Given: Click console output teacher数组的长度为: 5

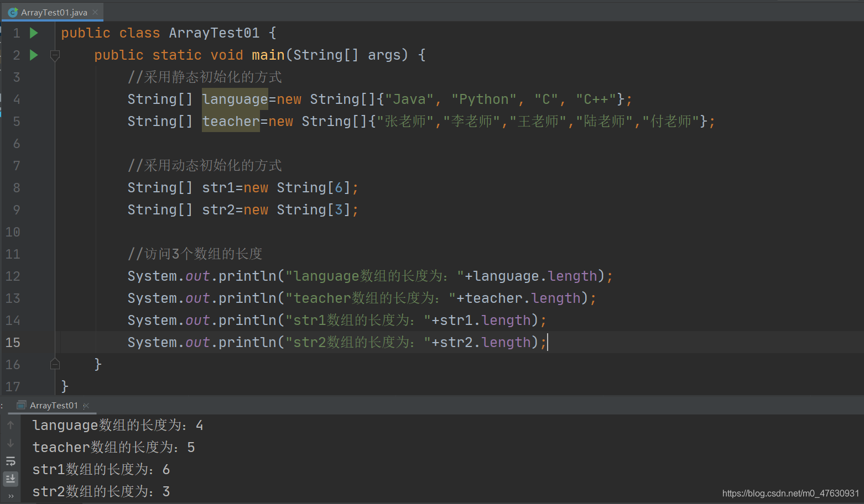Looking at the screenshot, I should click(113, 448).
